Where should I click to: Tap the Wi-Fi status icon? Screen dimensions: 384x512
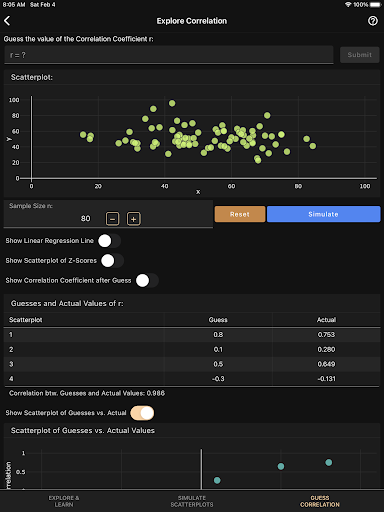348,5
